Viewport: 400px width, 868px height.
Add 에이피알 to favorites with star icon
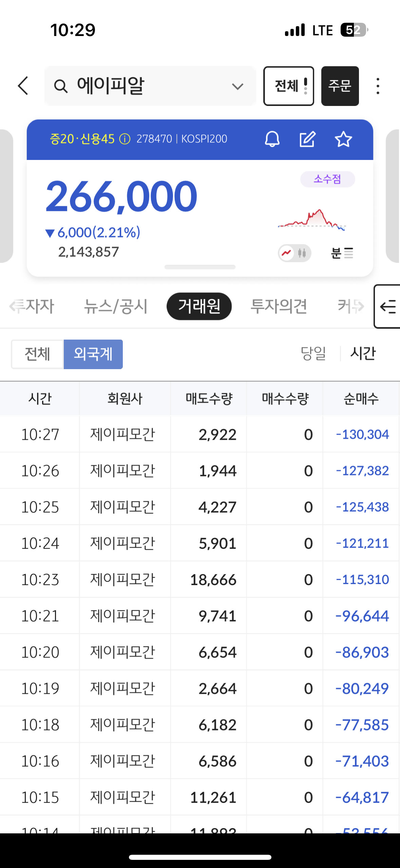pyautogui.click(x=343, y=139)
